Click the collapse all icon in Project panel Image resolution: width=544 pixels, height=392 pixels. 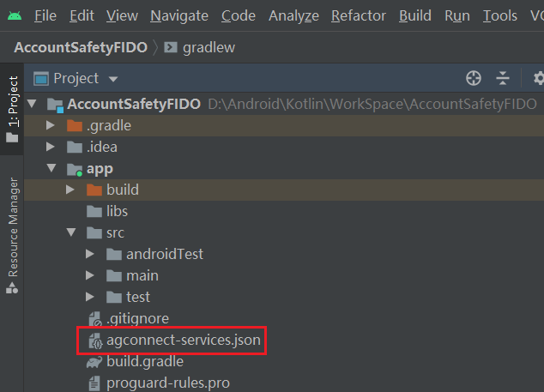(504, 79)
